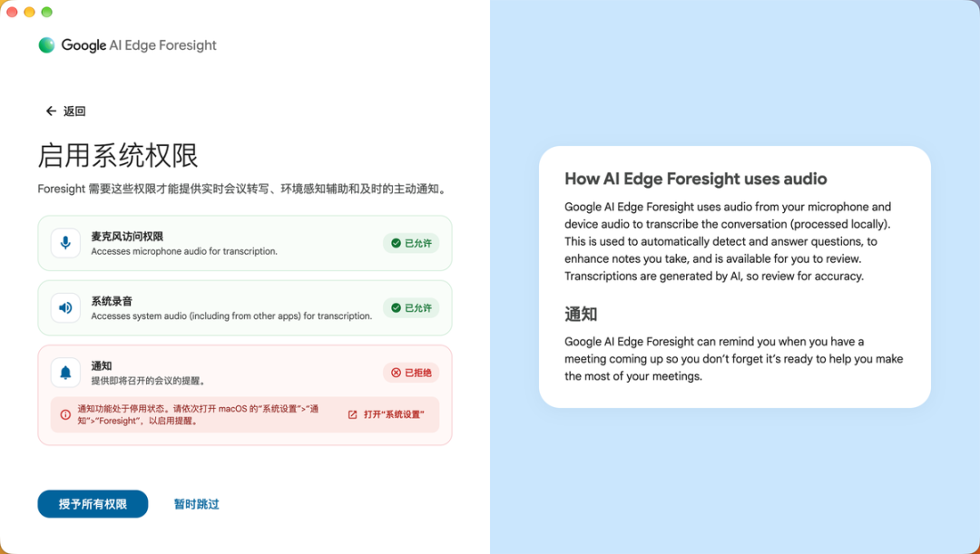Click the 已允许 status badge for 麦克风访问权限
The height and width of the screenshot is (554, 980).
click(x=411, y=243)
